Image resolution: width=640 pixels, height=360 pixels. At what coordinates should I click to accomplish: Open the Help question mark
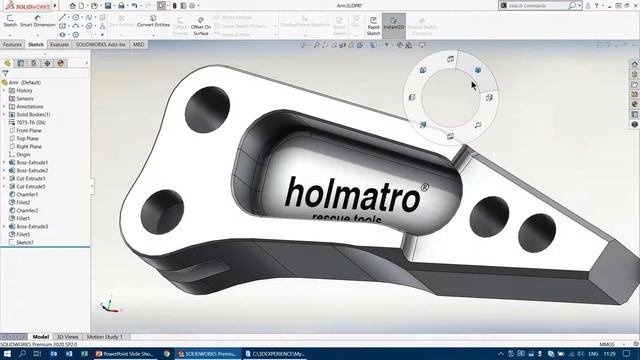click(596, 6)
